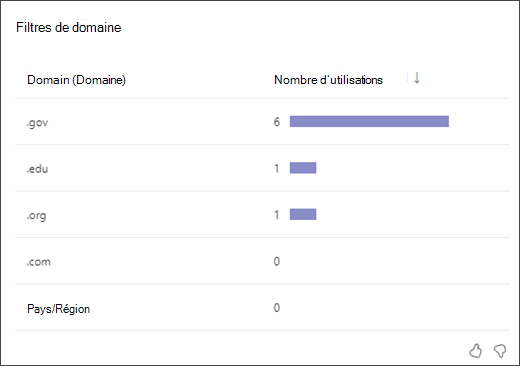Select the .org domain row
The width and height of the screenshot is (520, 366).
(262, 214)
